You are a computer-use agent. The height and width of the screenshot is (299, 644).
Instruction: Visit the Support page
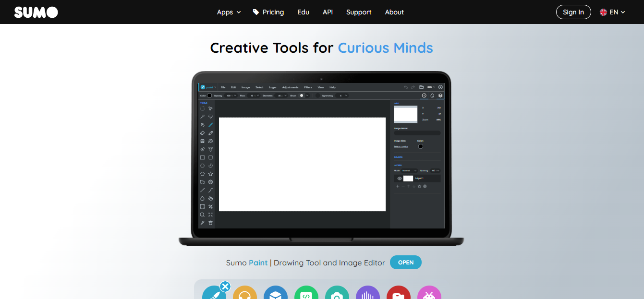[359, 12]
